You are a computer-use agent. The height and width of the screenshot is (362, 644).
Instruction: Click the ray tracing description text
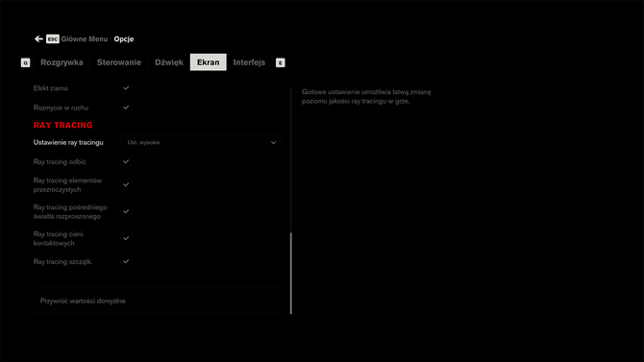click(366, 96)
